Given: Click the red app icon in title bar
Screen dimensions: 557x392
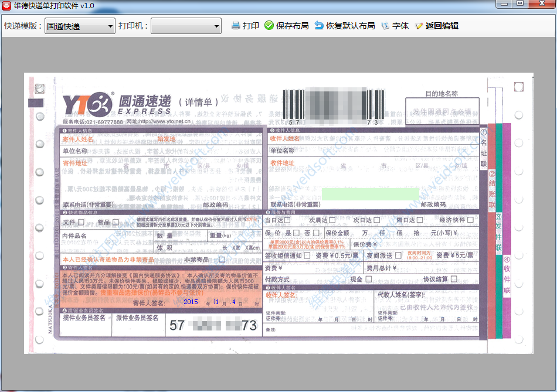Looking at the screenshot, I should coord(7,6).
